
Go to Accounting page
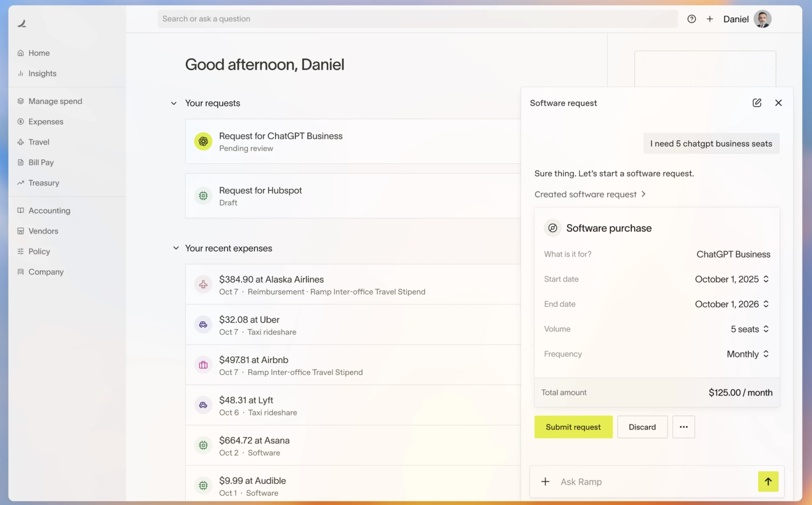click(x=44, y=211)
